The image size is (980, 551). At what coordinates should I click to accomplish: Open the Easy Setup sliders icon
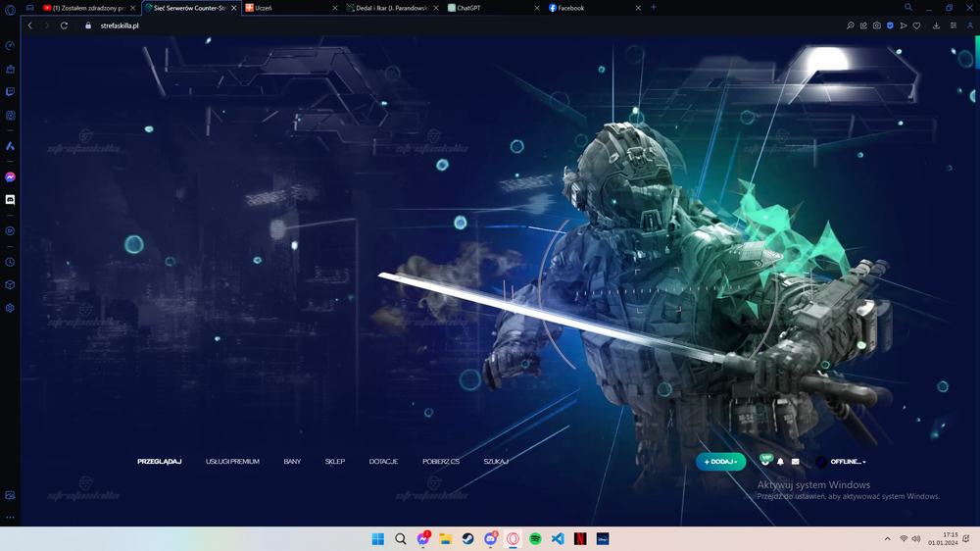(x=954, y=25)
